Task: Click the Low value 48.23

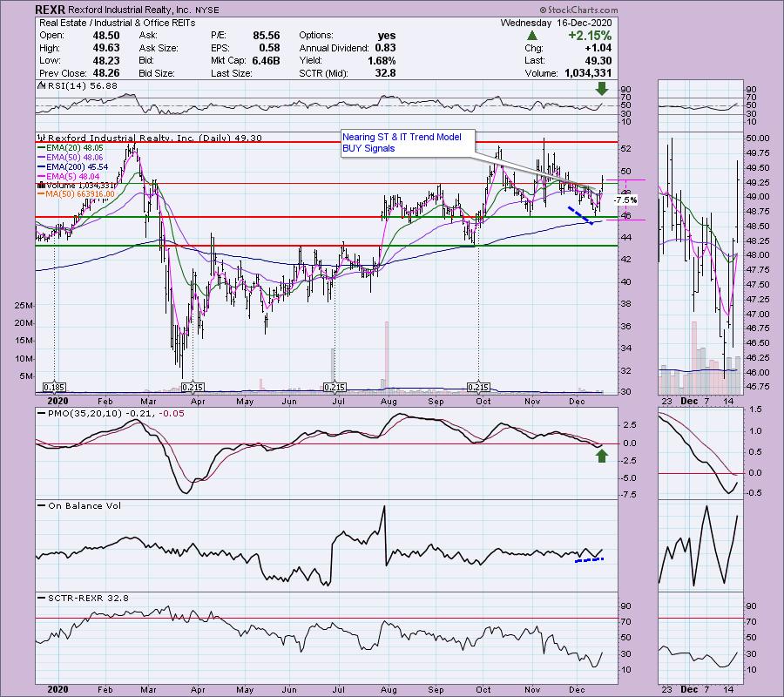Action: pos(106,60)
